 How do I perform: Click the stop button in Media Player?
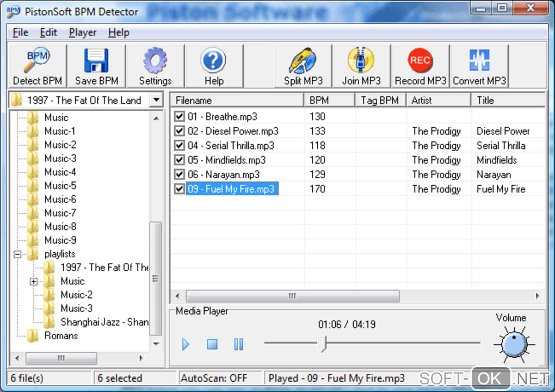tap(212, 344)
